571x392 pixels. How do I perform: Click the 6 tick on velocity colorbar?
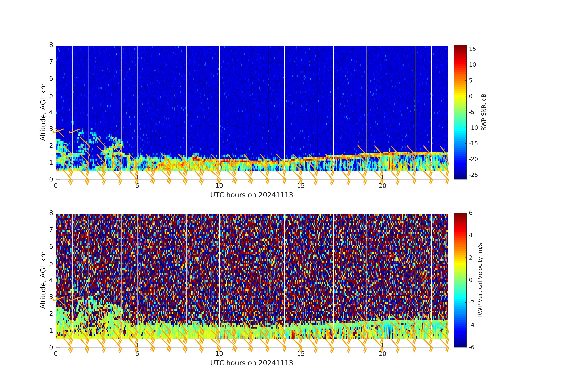[471, 213]
